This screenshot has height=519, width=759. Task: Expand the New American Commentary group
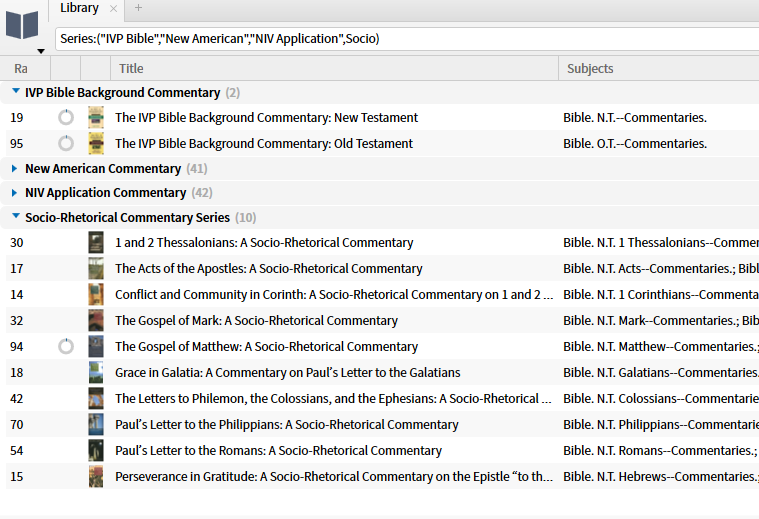15,168
